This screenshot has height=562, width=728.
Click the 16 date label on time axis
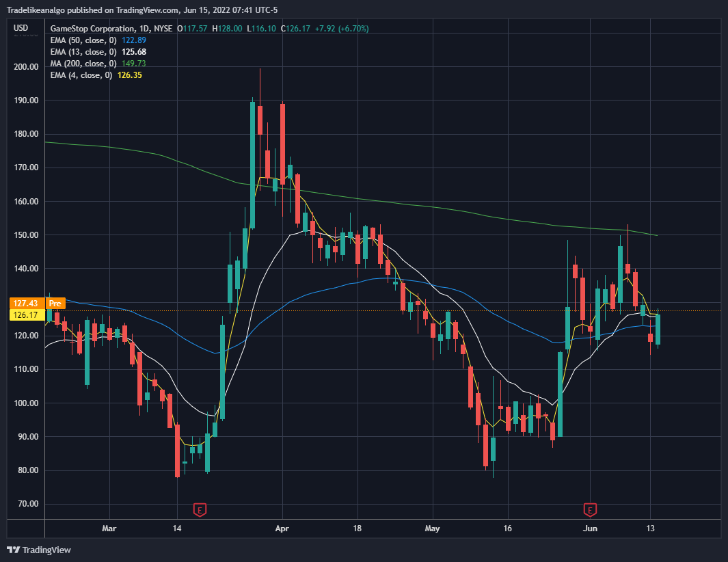(507, 528)
